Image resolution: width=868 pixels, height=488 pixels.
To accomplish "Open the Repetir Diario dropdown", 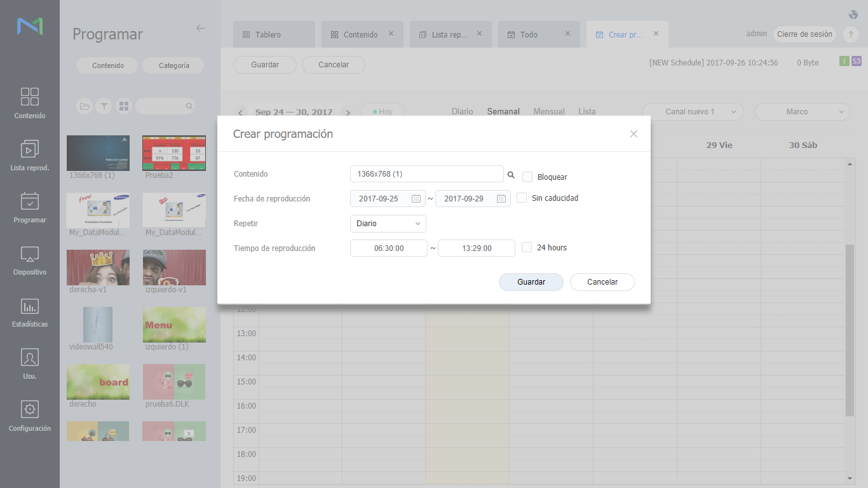I will coord(388,224).
